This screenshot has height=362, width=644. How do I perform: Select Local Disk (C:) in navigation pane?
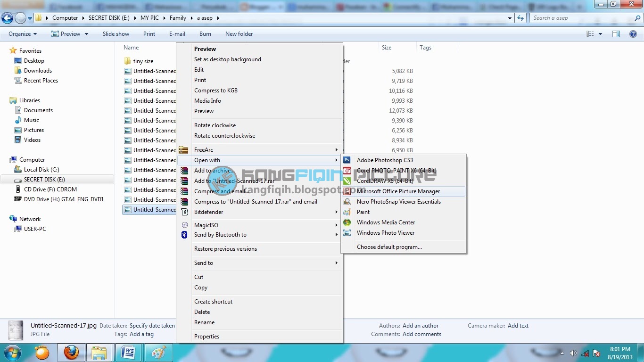[x=41, y=170]
